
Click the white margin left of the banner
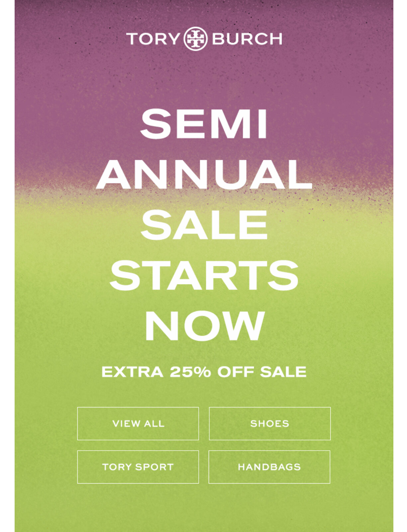click(7, 266)
